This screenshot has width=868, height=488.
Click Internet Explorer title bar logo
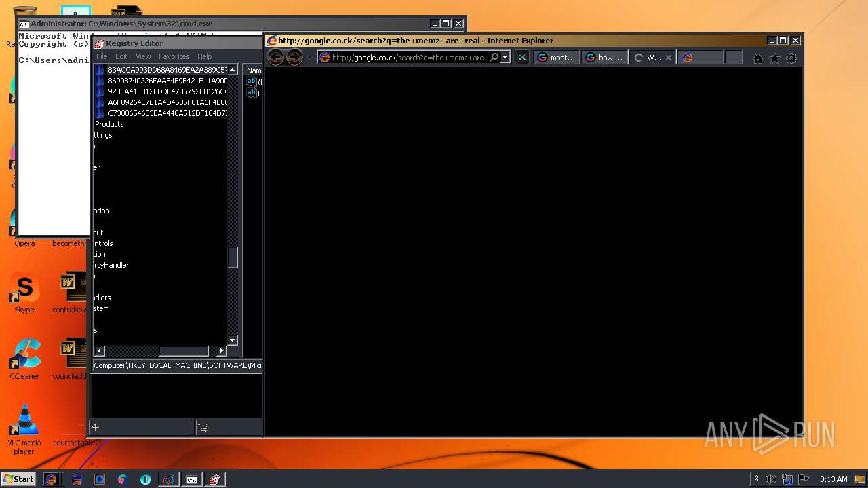[272, 41]
